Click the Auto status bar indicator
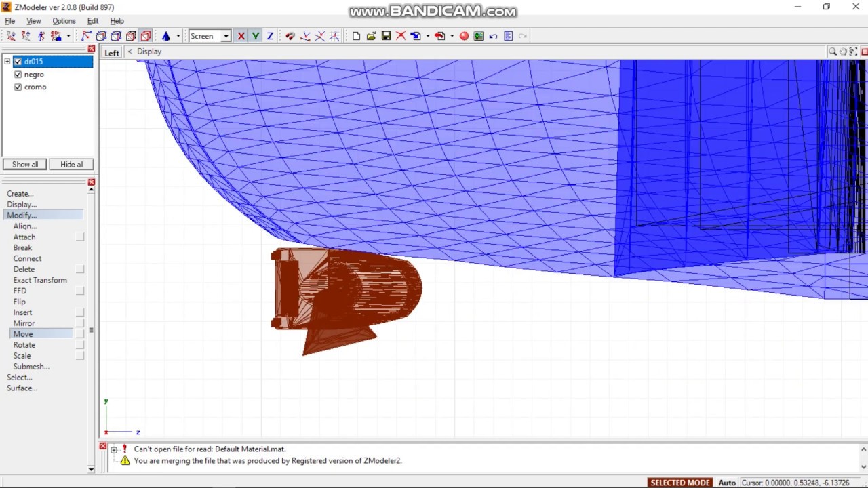 727,483
